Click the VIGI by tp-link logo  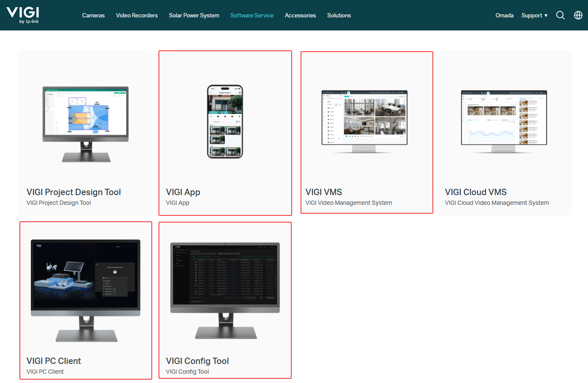coord(23,15)
